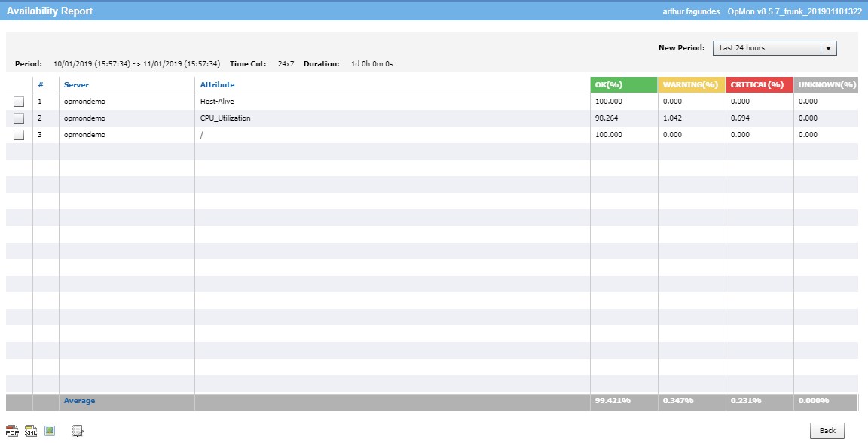Click opmondemo server in row 1
This screenshot has width=868, height=443.
tap(84, 102)
